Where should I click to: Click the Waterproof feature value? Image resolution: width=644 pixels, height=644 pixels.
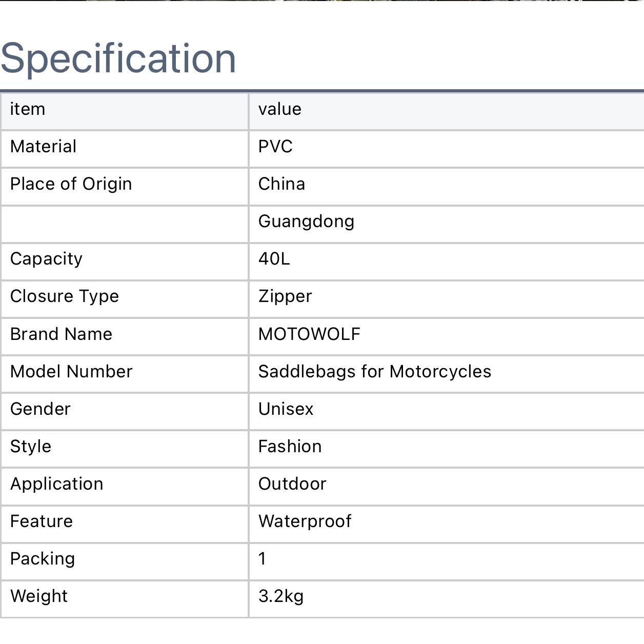pos(305,521)
